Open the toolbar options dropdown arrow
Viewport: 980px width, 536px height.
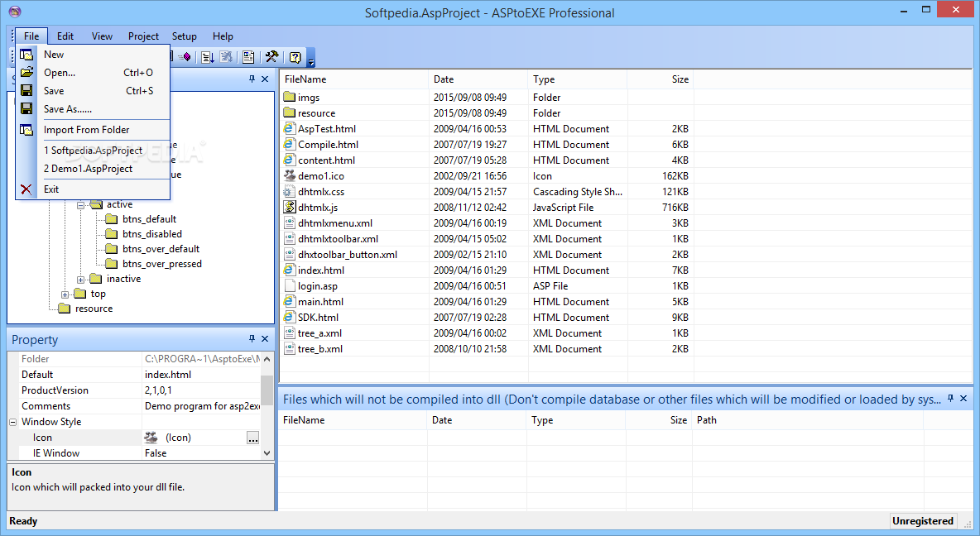pyautogui.click(x=311, y=62)
